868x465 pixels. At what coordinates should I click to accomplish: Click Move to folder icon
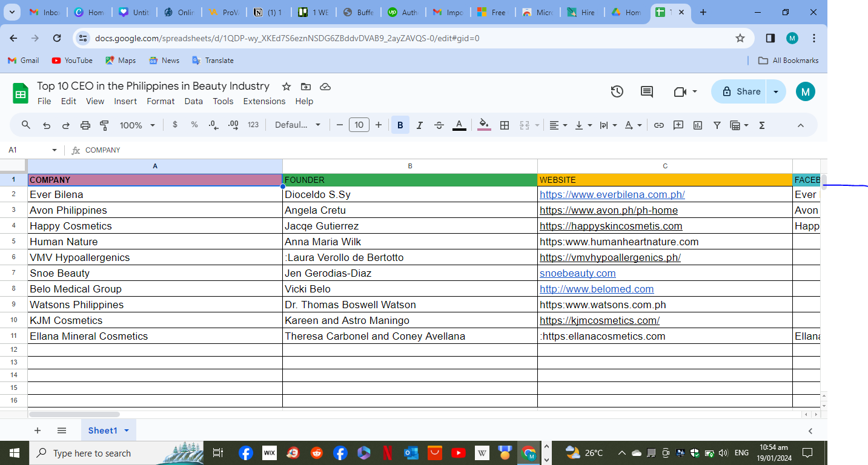click(x=306, y=87)
